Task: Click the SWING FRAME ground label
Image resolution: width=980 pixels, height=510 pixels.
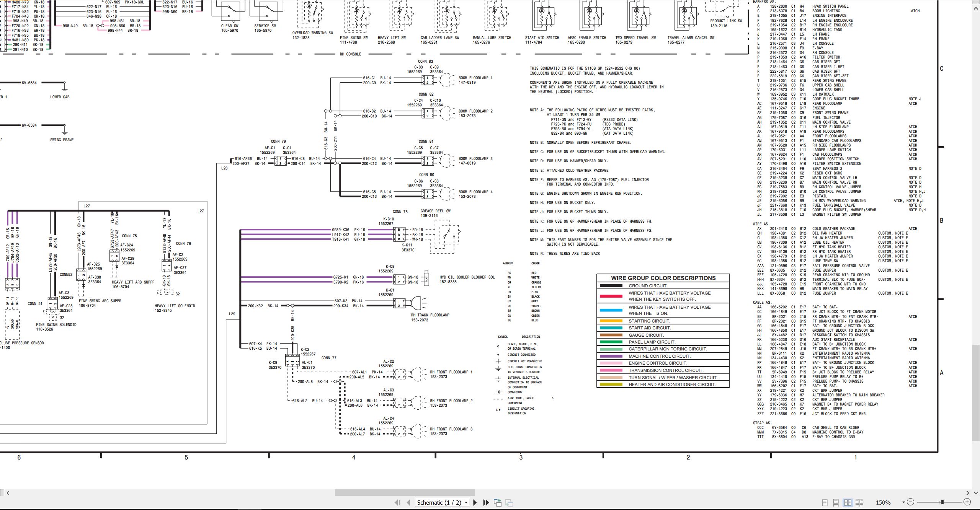Action: coord(62,140)
